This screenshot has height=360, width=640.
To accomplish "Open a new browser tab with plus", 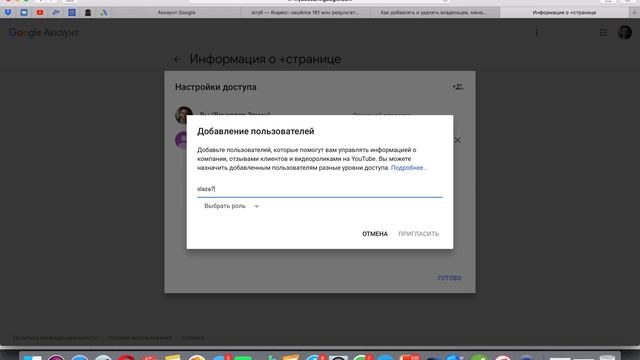I will coord(634,13).
